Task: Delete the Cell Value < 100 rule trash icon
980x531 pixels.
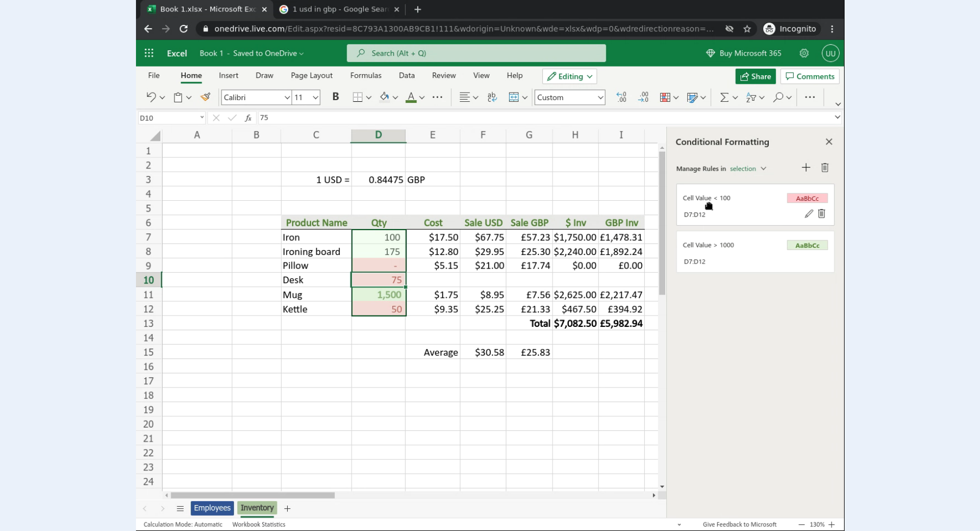Action: (x=822, y=214)
